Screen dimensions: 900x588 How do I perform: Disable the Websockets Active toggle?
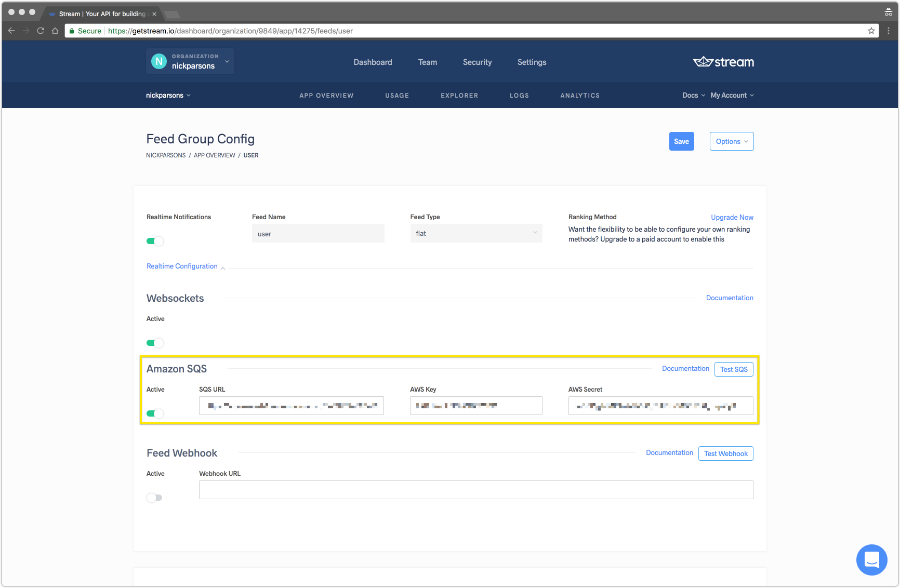pos(155,343)
